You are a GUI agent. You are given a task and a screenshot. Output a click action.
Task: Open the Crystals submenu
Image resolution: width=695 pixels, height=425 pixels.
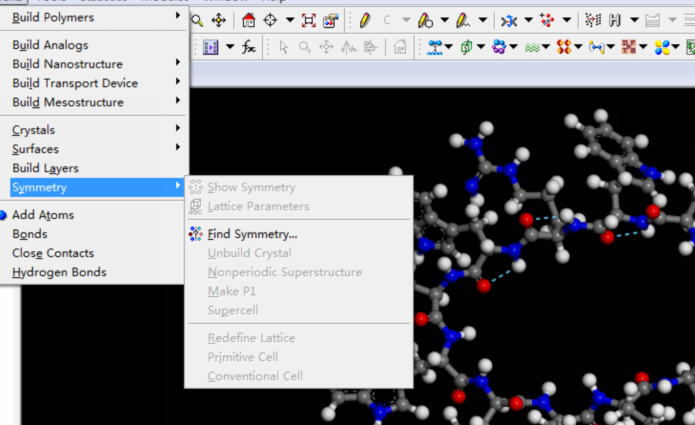[95, 130]
